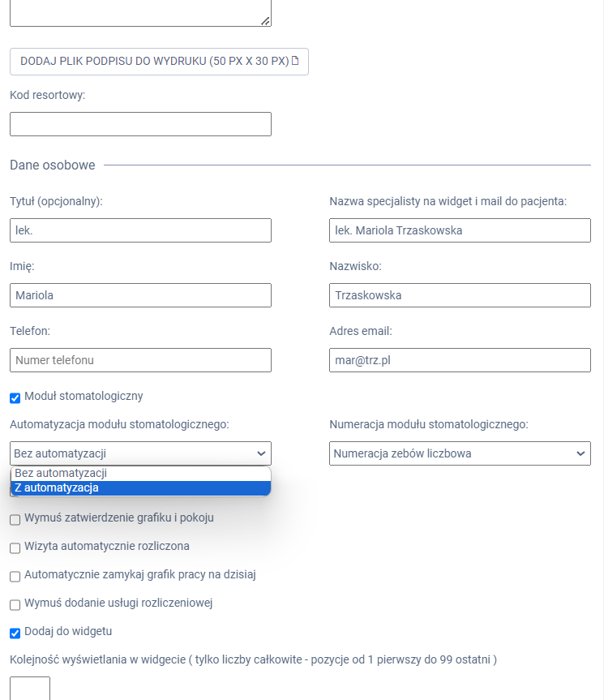604x700 pixels.
Task: Edit the Nazwisko field
Action: 460,295
